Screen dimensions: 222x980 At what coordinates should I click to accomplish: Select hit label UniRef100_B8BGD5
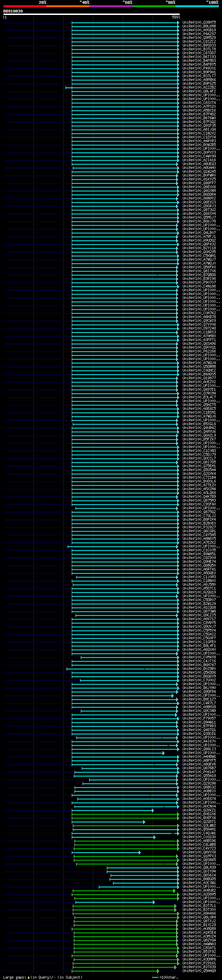tap(199, 879)
